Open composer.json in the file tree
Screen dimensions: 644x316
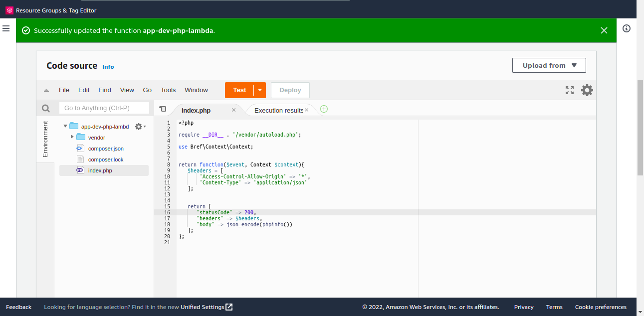coord(106,149)
